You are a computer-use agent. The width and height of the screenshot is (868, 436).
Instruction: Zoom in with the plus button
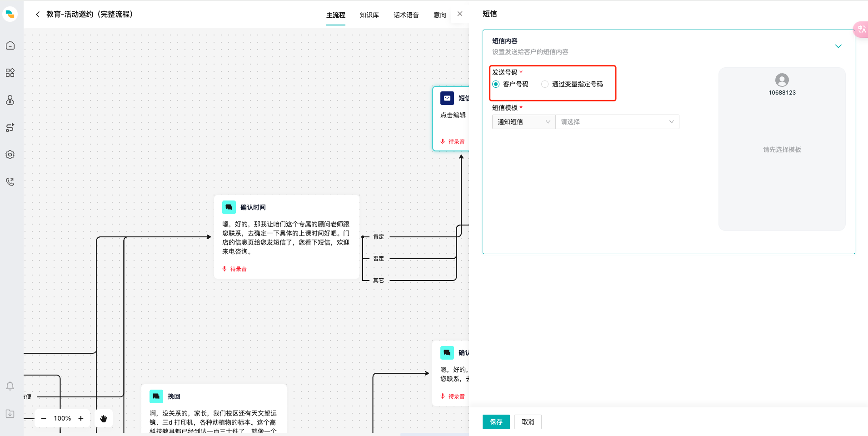tap(81, 418)
